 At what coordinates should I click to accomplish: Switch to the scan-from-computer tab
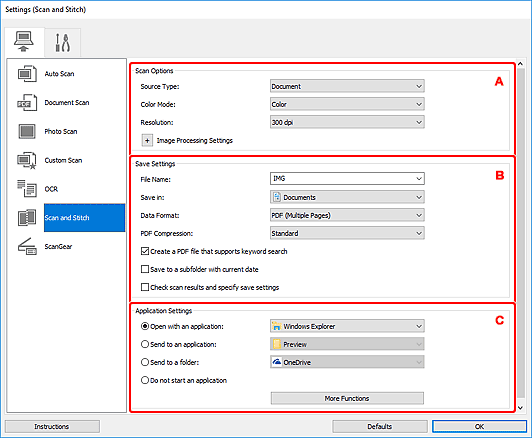tap(24, 42)
